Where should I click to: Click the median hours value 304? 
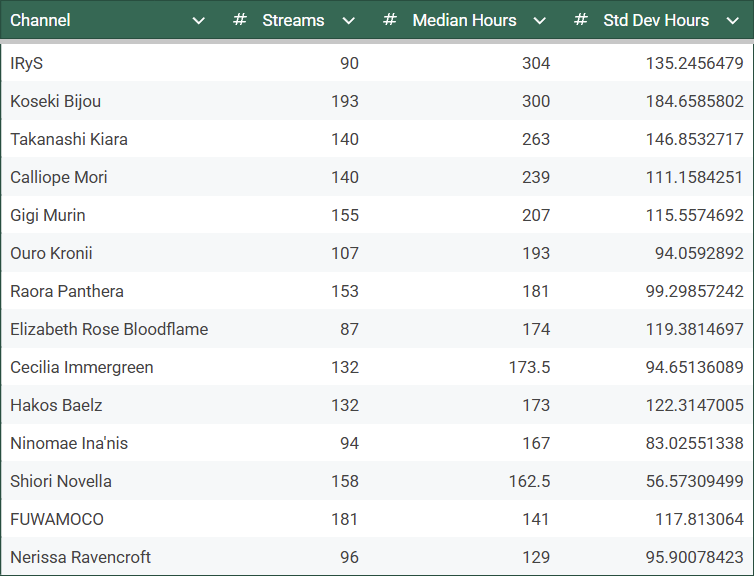(536, 63)
